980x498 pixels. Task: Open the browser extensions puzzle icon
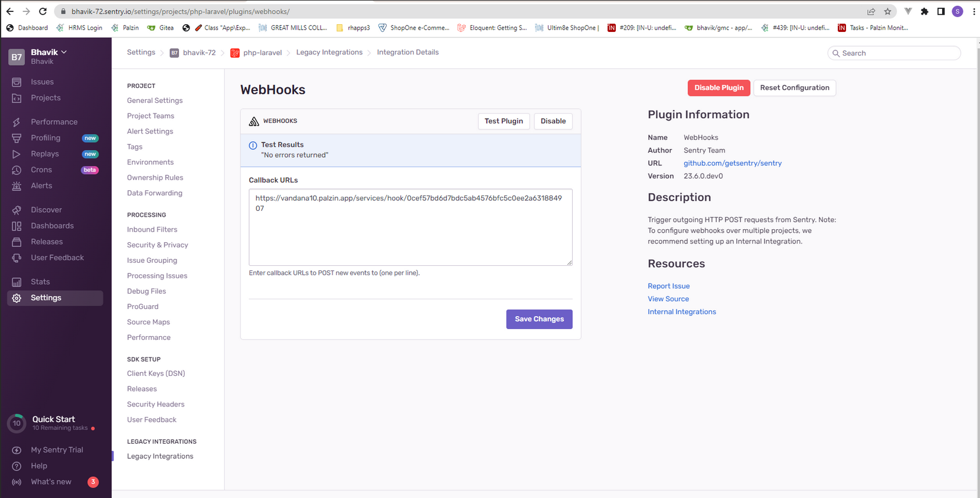tap(925, 11)
